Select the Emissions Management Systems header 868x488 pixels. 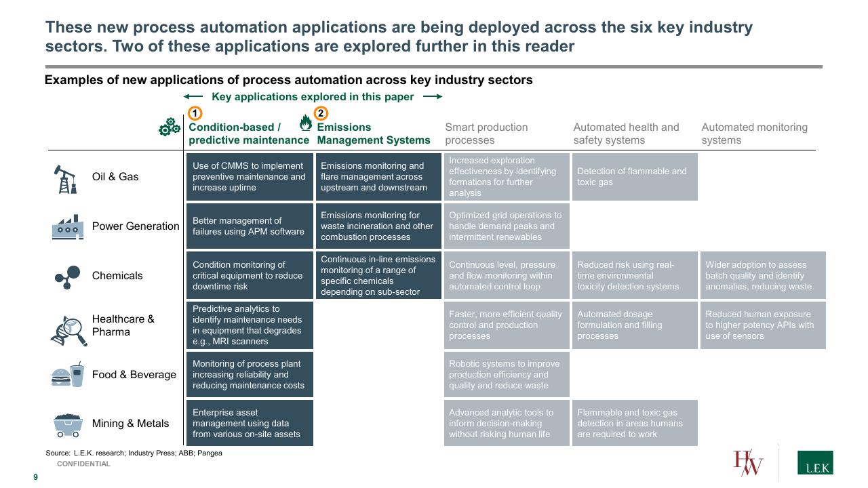(x=374, y=134)
